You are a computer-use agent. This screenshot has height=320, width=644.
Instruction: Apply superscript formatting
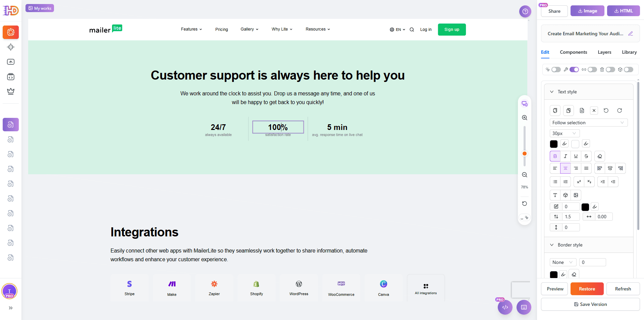[579, 182]
